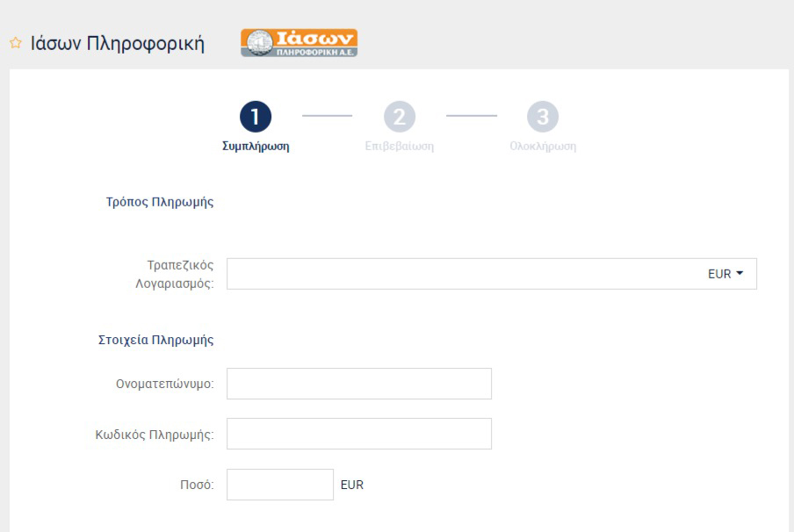The width and height of the screenshot is (794, 532).
Task: Open the Τραπεζικός Λογαριασμός account selector
Action: 492,274
